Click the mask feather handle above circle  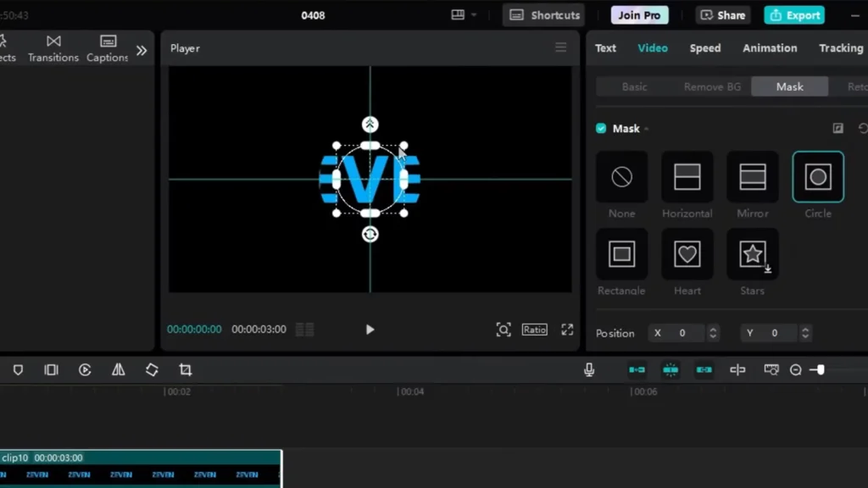370,125
